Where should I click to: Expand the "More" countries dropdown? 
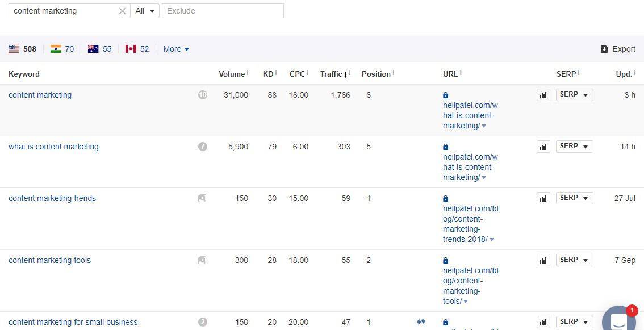coord(175,49)
